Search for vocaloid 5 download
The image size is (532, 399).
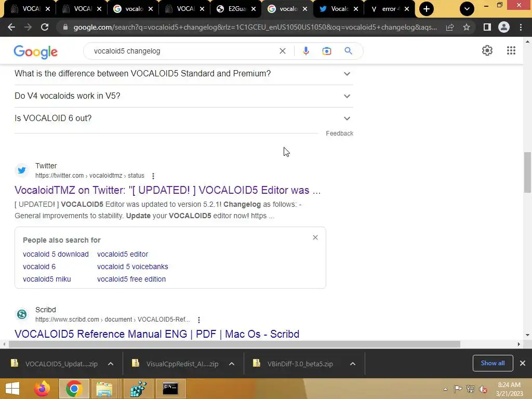[56, 254]
